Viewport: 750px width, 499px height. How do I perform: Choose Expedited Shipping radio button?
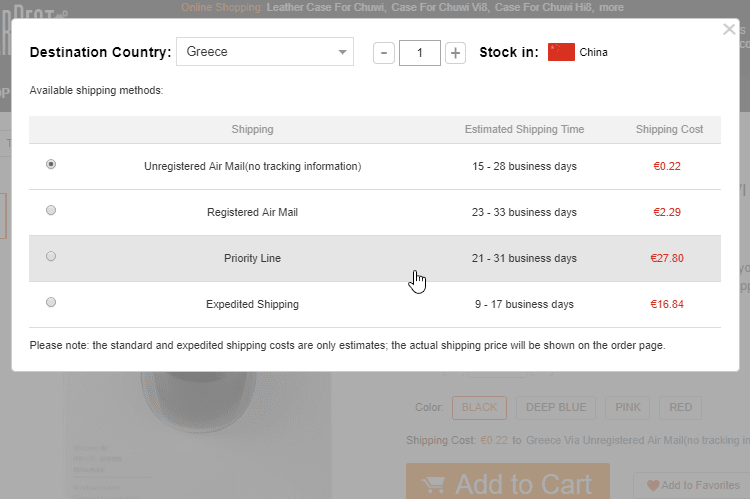point(51,302)
